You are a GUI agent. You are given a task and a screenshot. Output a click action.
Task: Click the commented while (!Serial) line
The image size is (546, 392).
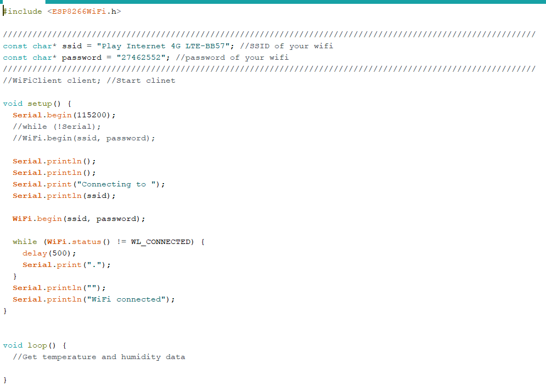click(57, 127)
